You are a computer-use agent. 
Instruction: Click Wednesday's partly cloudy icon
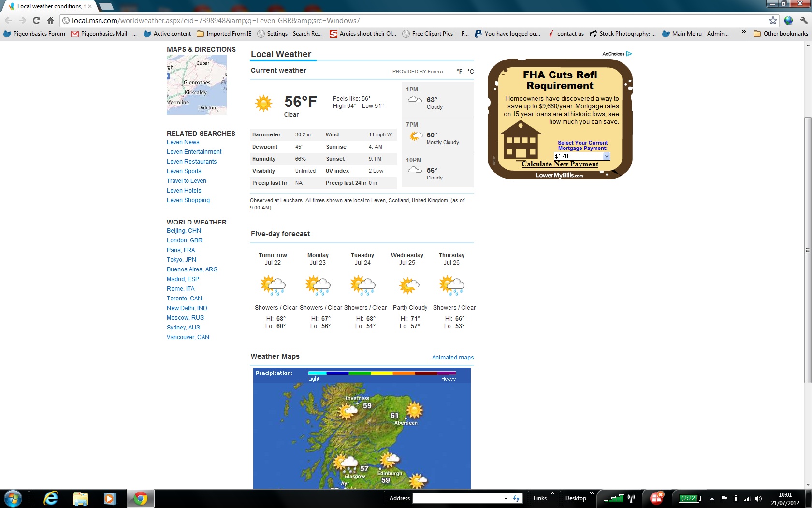409,285
